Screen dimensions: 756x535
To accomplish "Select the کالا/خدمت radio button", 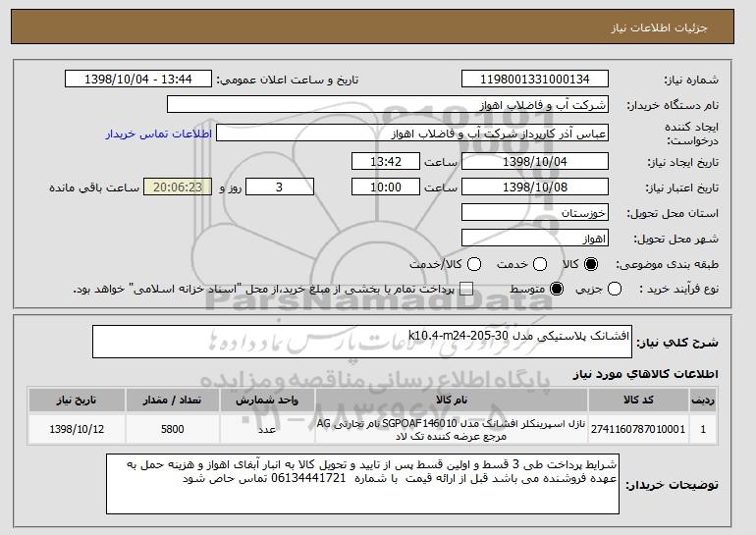I will (x=474, y=264).
